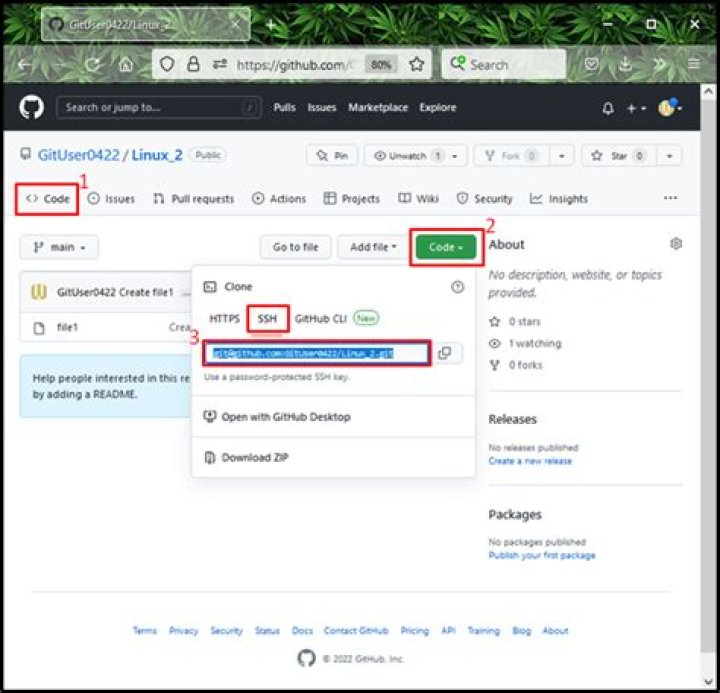Click the site padlock icon
This screenshot has height=693, width=720.
[193, 64]
